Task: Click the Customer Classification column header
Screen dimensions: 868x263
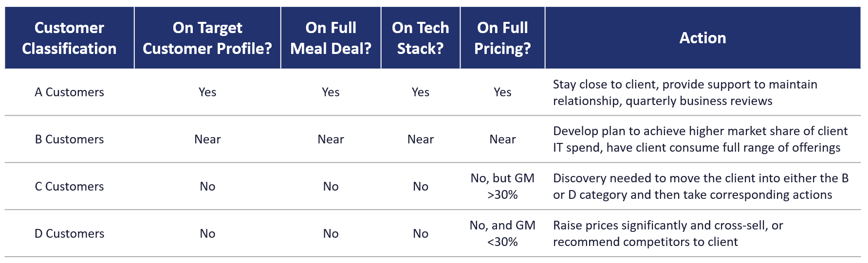Action: (69, 38)
